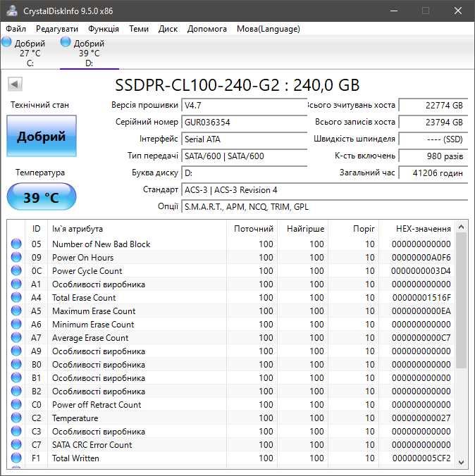Click the ID column header
475x476 pixels.
(x=36, y=229)
